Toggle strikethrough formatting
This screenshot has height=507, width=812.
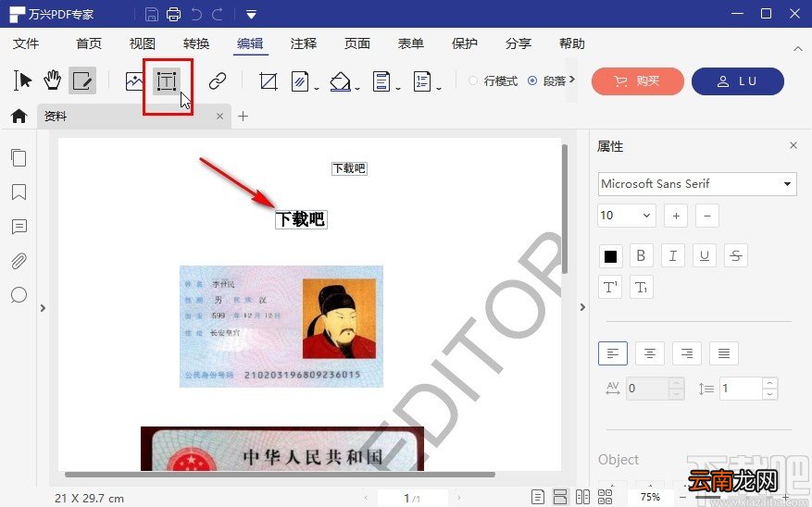point(736,255)
